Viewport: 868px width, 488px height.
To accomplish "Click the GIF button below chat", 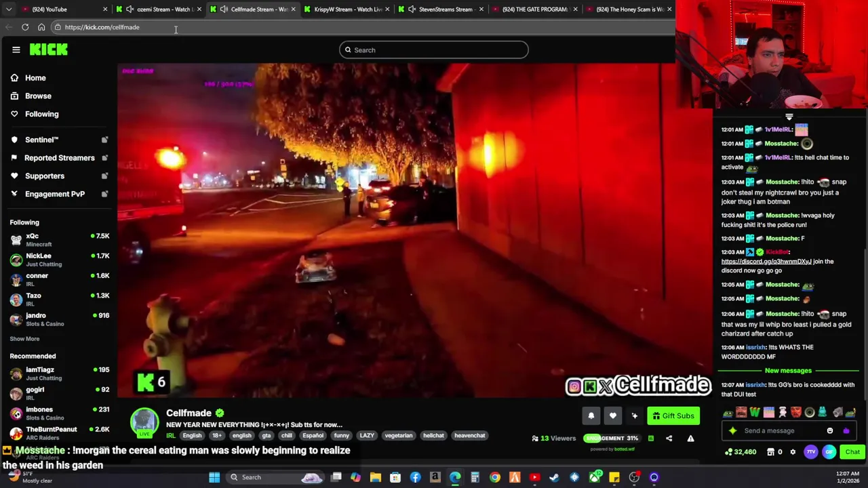I will click(829, 452).
